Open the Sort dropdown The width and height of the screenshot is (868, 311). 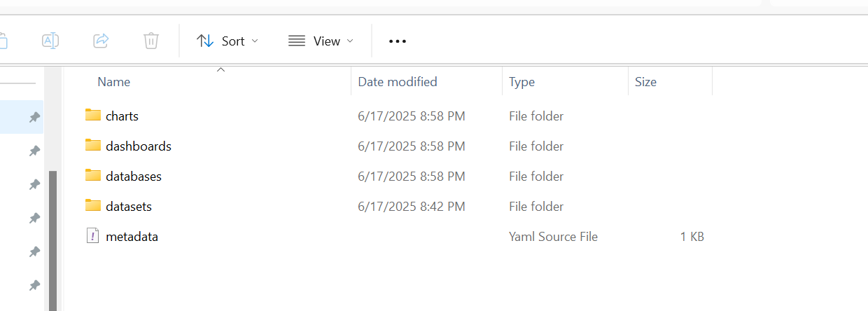point(227,41)
